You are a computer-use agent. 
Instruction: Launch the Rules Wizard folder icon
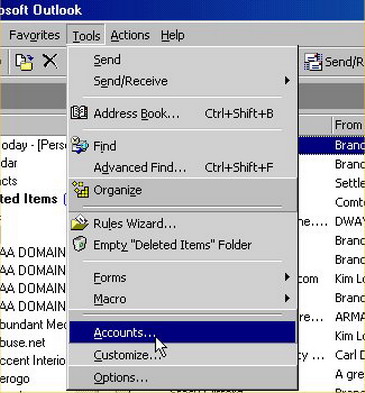[80, 223]
